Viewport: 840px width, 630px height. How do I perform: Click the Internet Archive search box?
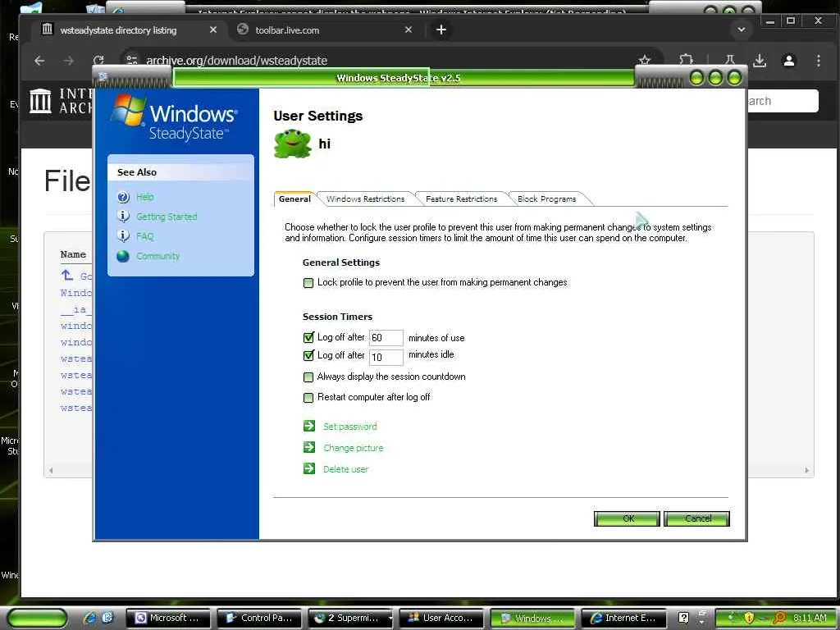pyautogui.click(x=782, y=101)
